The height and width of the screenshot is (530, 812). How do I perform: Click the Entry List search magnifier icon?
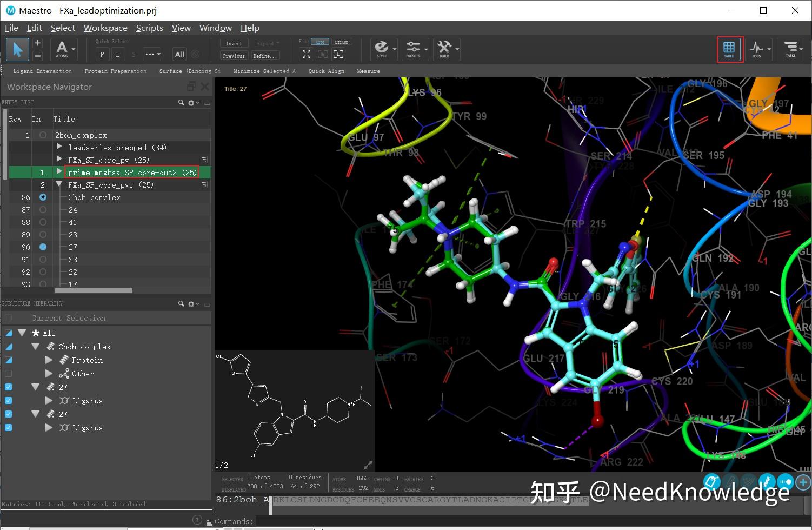pos(181,102)
